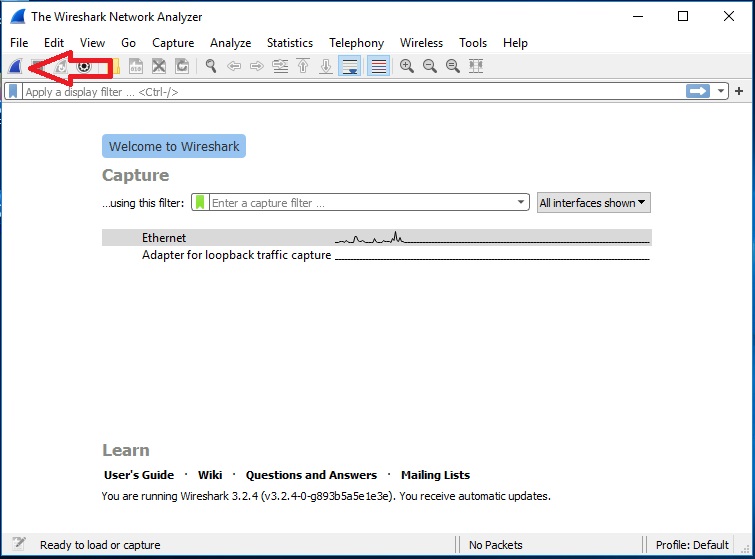The image size is (755, 559).
Task: Open the Wireless menu
Action: pos(421,43)
